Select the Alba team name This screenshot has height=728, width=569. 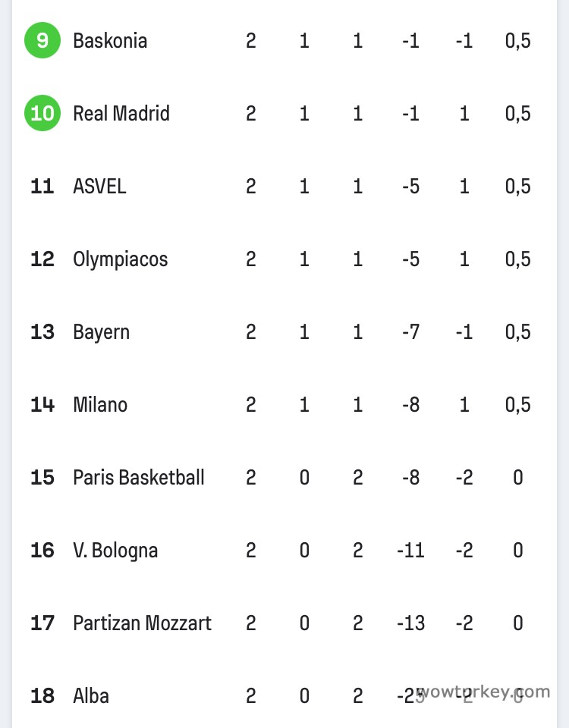click(91, 695)
